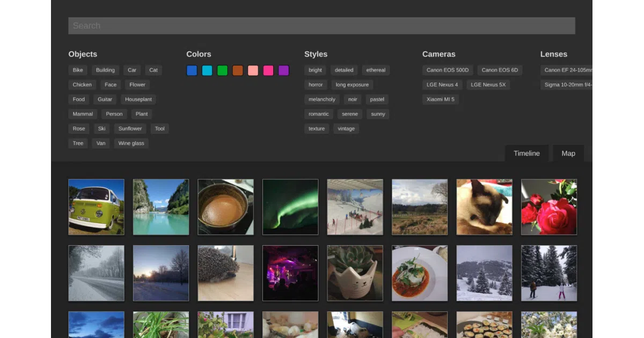Switch to the Timeline tab

click(526, 153)
